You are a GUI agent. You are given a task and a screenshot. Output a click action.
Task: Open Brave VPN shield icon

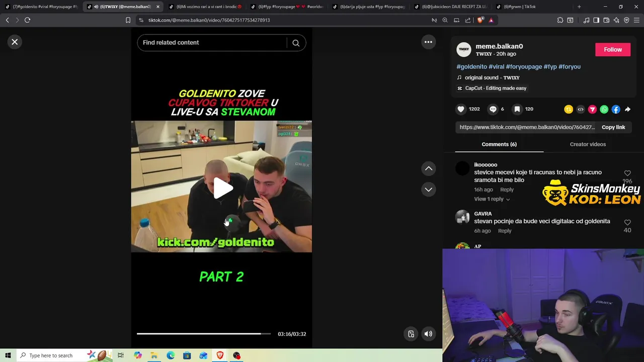point(626,20)
